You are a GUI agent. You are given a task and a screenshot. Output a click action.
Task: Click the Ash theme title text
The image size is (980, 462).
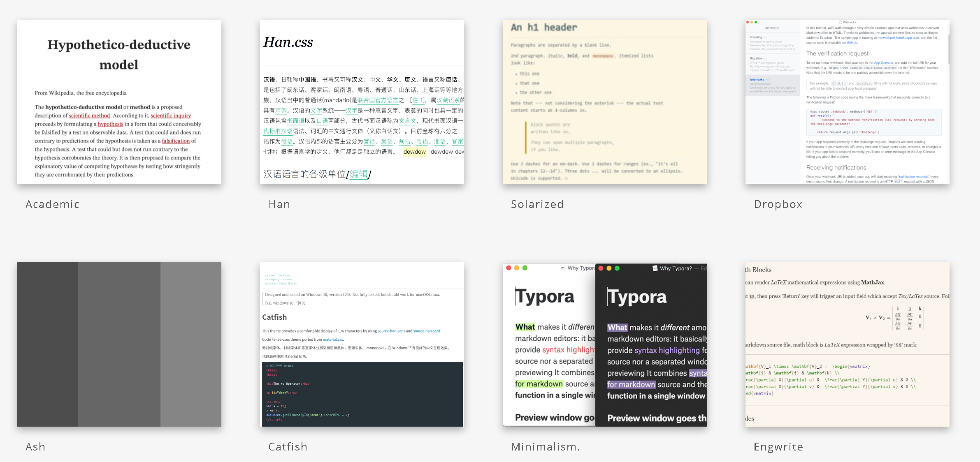(35, 447)
